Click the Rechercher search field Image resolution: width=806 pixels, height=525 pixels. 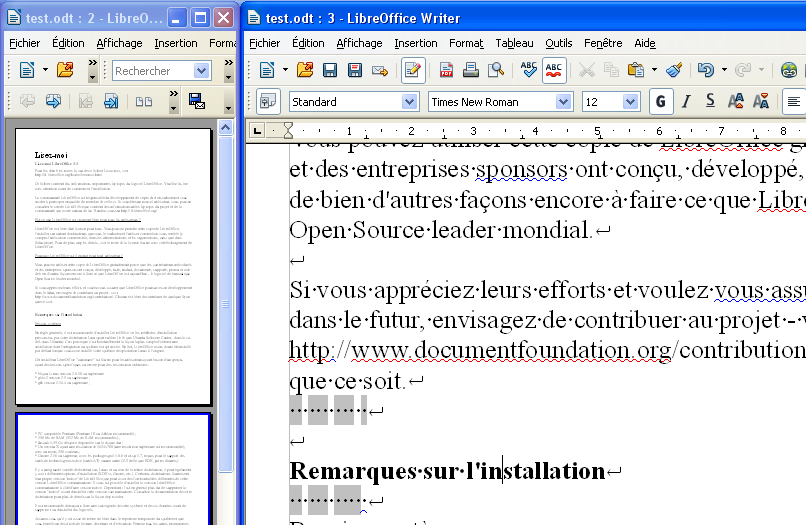[x=153, y=71]
